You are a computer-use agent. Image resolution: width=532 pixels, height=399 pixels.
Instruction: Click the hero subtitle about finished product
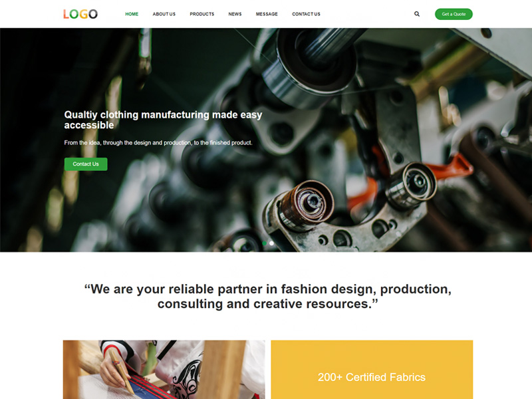[158, 142]
